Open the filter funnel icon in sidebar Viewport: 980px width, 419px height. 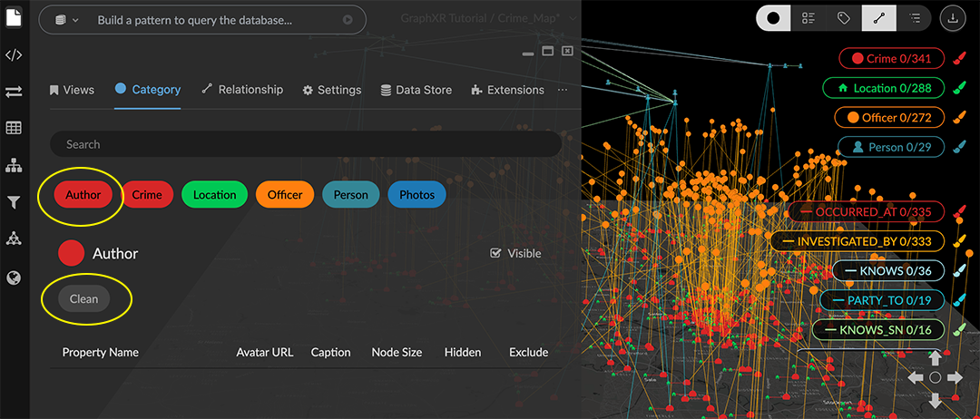click(14, 202)
